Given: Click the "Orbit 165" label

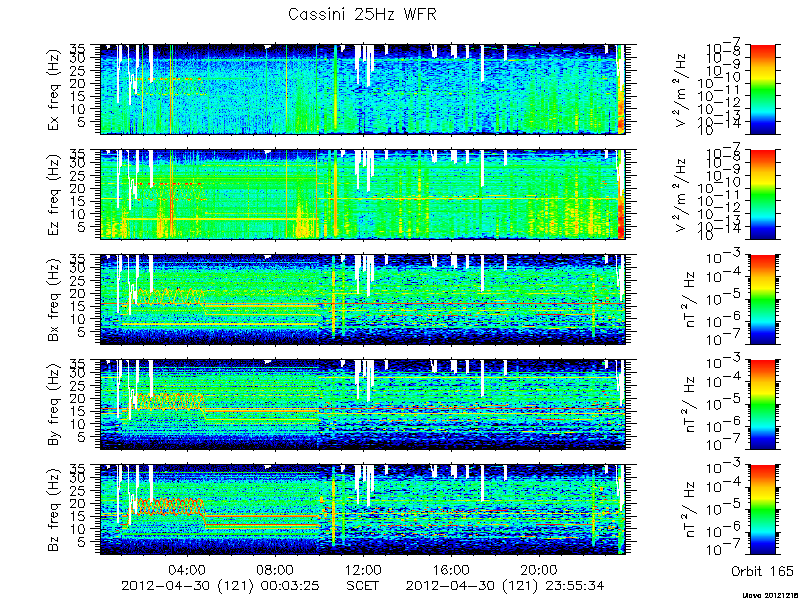Looking at the screenshot, I should click(x=762, y=571).
